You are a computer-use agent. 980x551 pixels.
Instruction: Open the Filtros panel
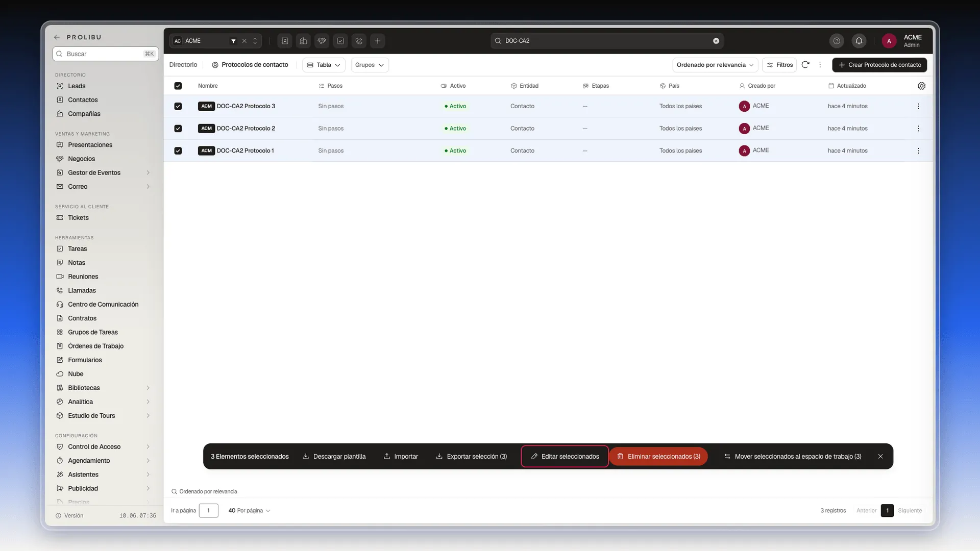(x=779, y=65)
